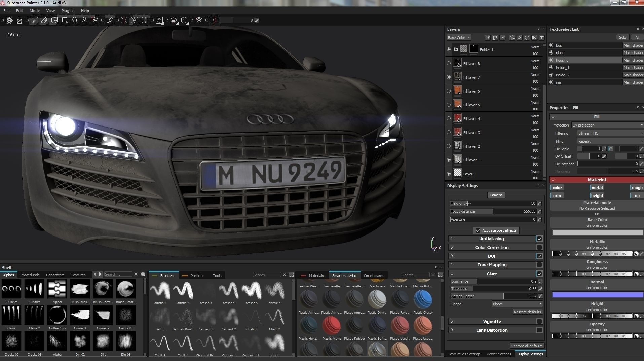Screen dimensions: 644x361
Task: Click the Camera button in Display Settings
Action: click(x=496, y=195)
